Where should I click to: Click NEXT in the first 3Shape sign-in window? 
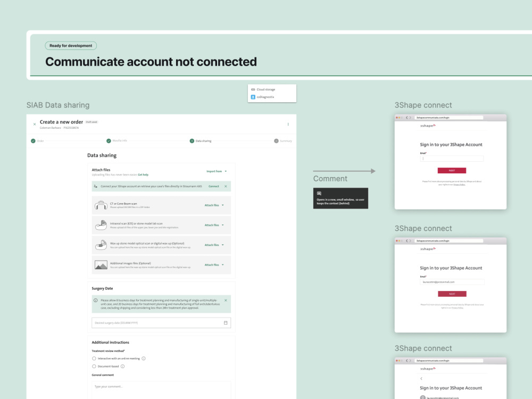point(452,170)
